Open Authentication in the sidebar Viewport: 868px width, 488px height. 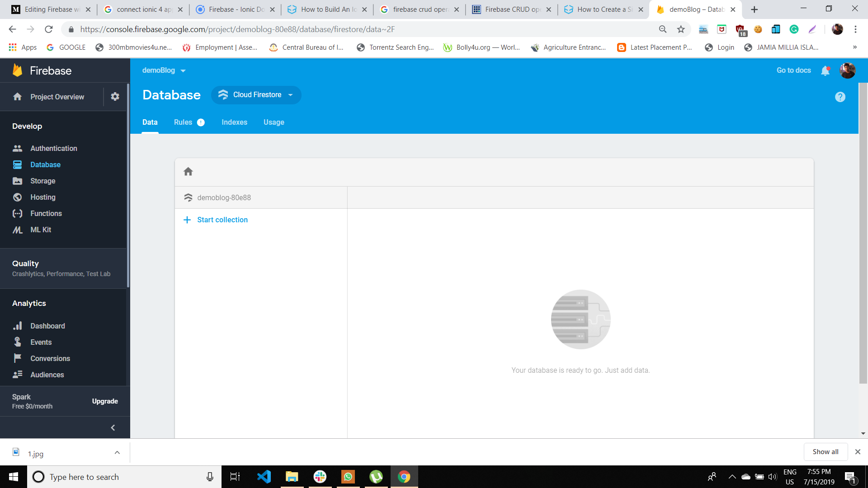(53, 148)
